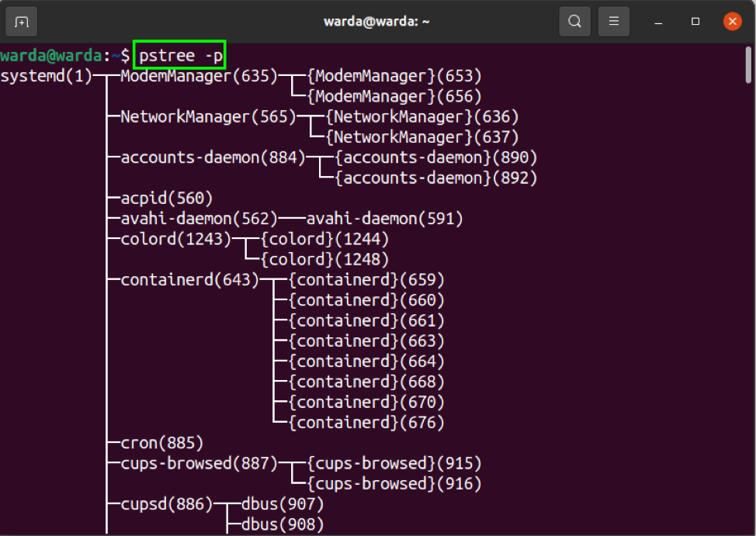Open a new terminal tab
Viewport: 756px width, 536px height.
click(x=21, y=22)
